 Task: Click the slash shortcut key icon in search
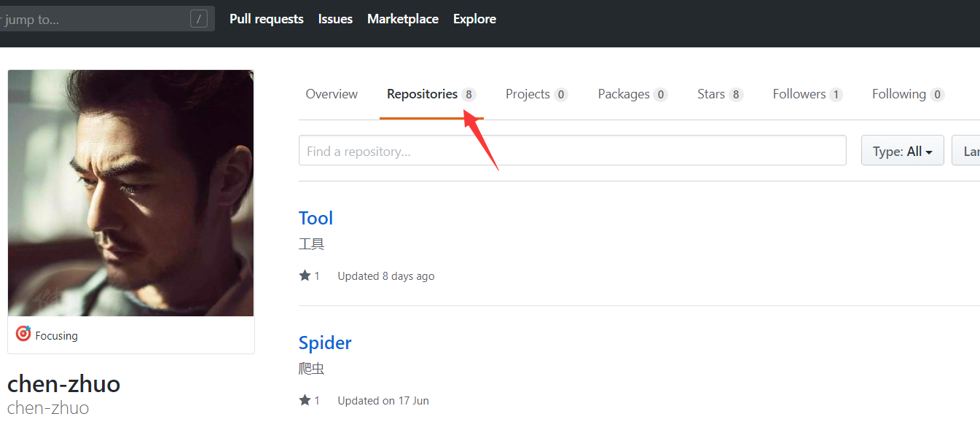[x=199, y=19]
